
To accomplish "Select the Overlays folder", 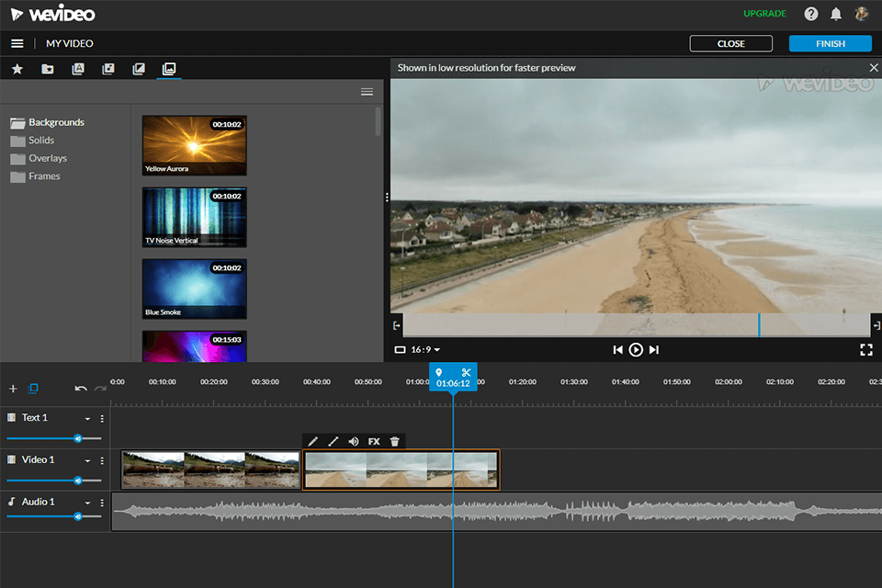I will coord(39,158).
